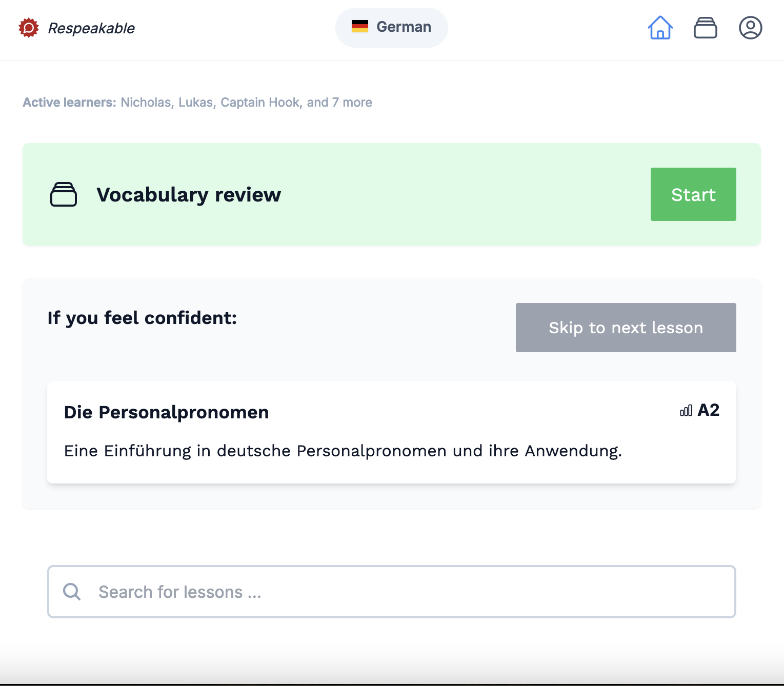This screenshot has width=784, height=686.
Task: Open the German language selector
Action: pos(392,27)
